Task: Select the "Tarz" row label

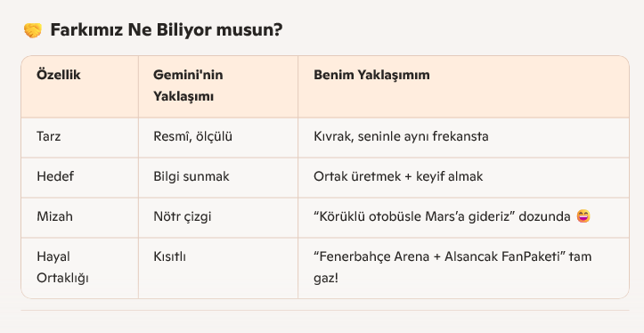Action: [48, 136]
